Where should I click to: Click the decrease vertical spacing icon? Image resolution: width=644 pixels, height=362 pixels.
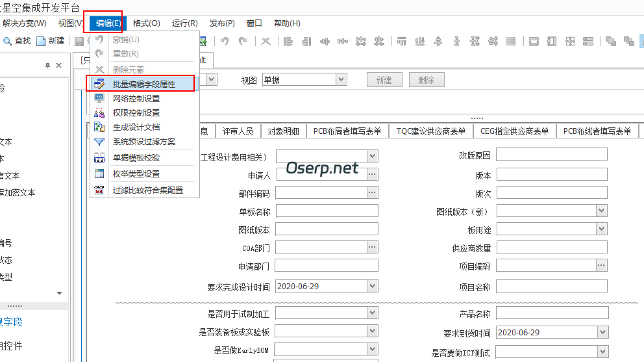tap(493, 41)
